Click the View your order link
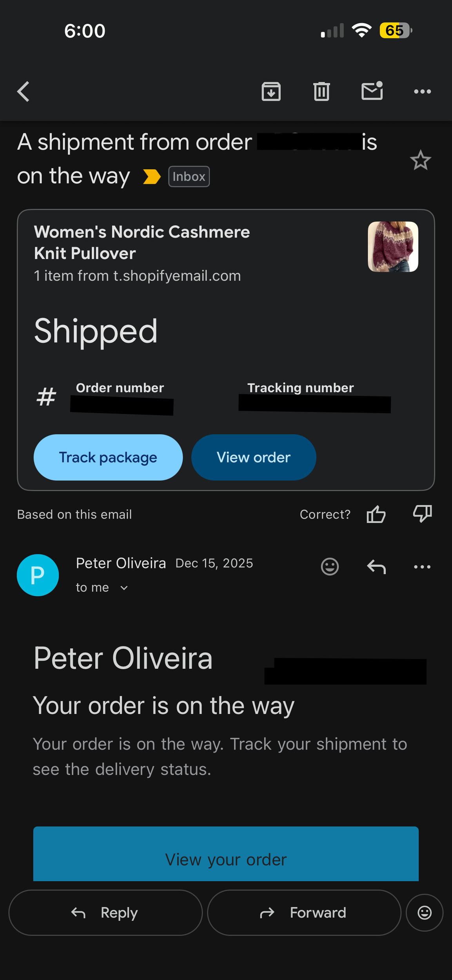 click(x=226, y=859)
